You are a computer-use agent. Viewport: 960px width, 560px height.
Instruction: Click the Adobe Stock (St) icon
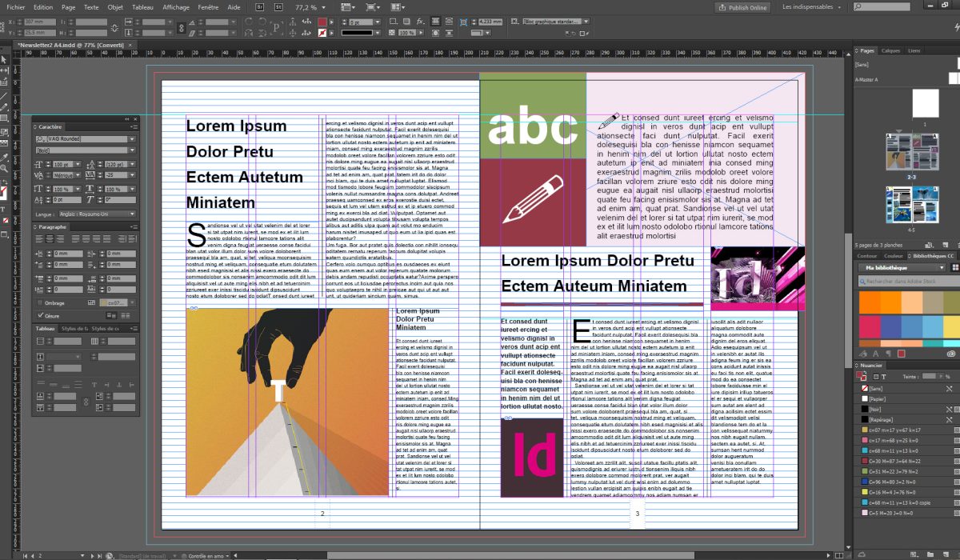[278, 6]
